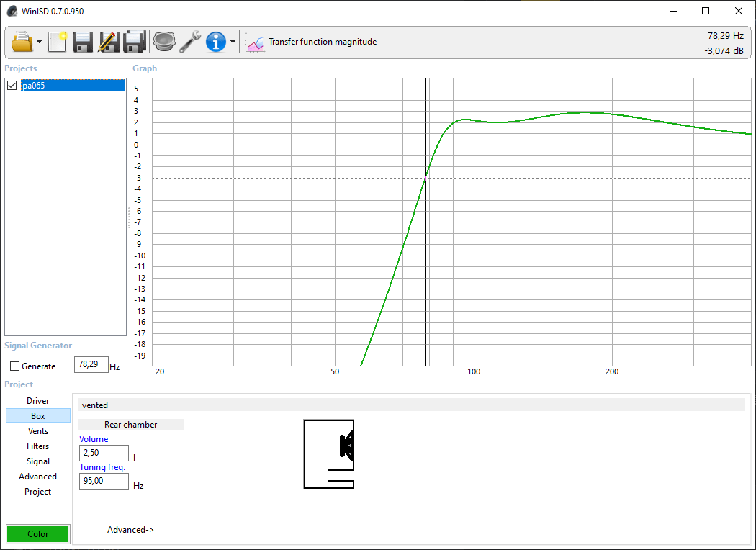Minimize the WinISD window

(x=673, y=11)
